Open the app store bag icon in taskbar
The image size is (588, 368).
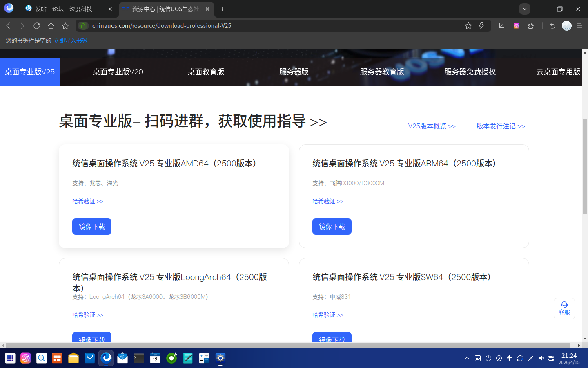click(x=90, y=359)
